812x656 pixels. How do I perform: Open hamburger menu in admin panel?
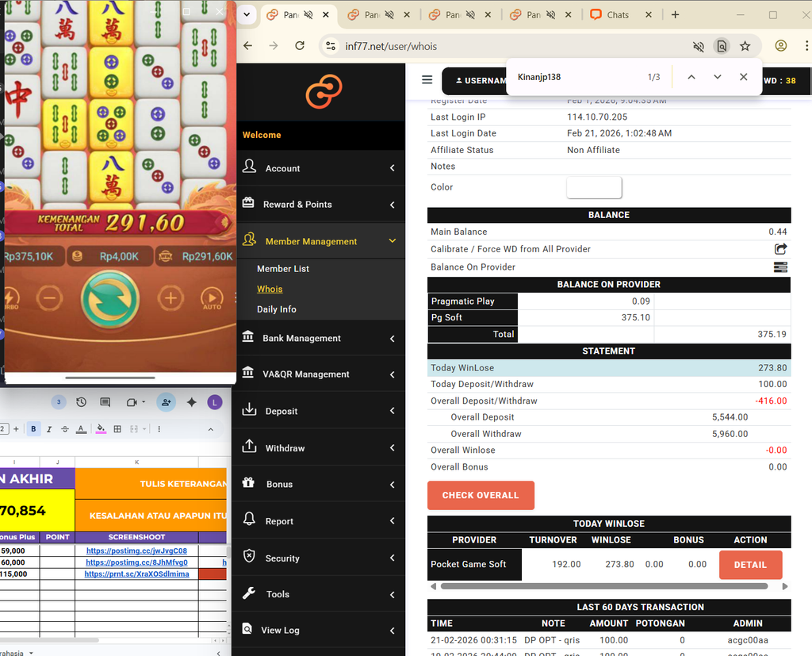[427, 80]
